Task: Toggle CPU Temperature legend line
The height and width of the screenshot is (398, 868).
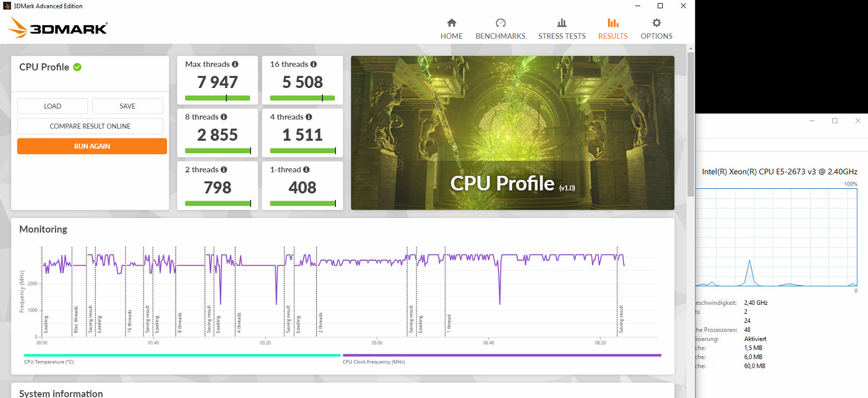Action: [x=182, y=355]
